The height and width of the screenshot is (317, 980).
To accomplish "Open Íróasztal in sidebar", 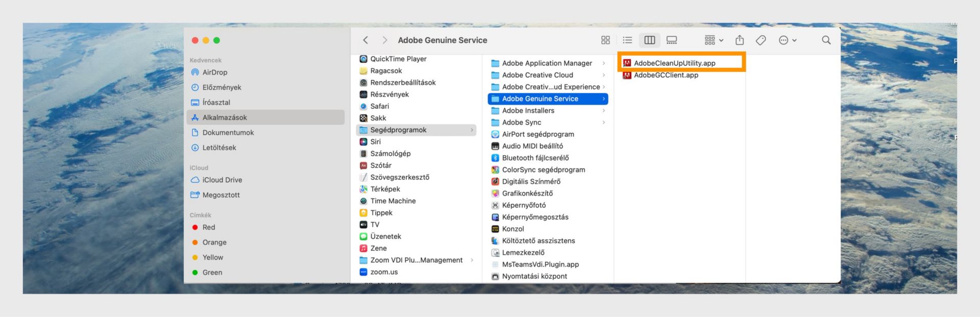I will 265,102.
